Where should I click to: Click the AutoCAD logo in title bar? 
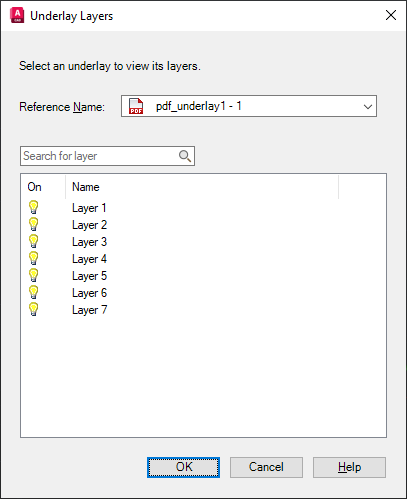click(17, 16)
